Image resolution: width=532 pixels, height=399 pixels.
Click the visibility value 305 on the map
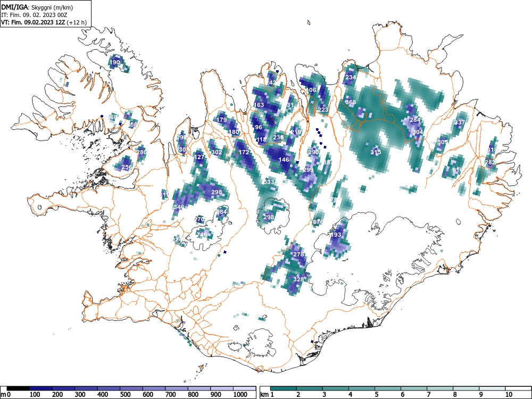(x=443, y=142)
